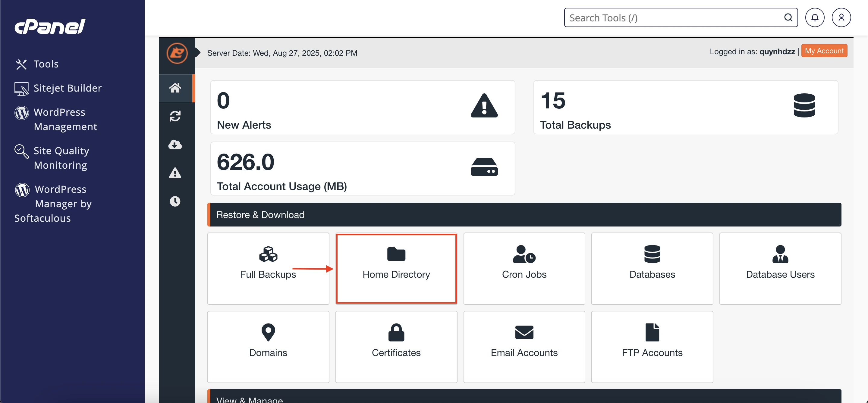This screenshot has width=868, height=403.
Task: Open the Email Accounts tile
Action: pyautogui.click(x=524, y=346)
